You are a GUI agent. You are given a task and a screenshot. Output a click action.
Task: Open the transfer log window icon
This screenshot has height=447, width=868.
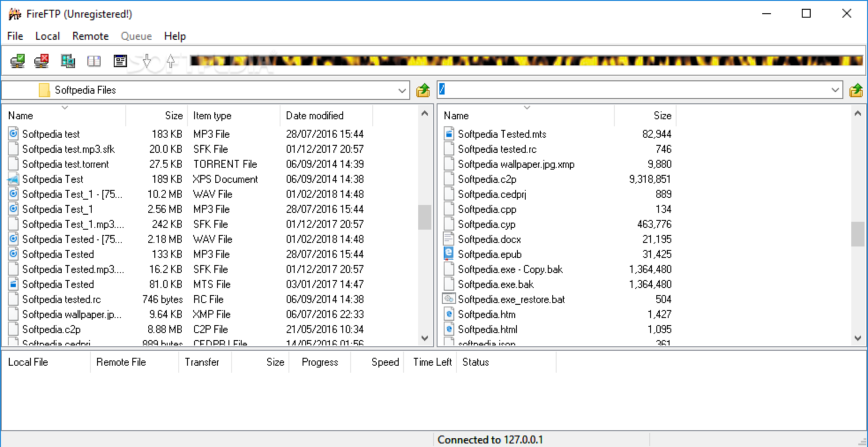coord(119,61)
